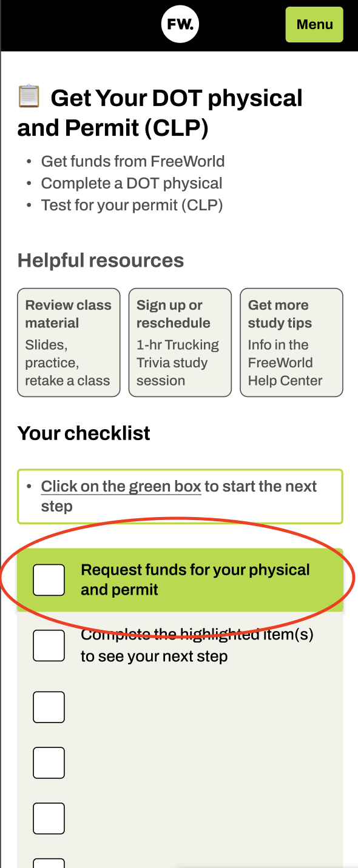Tick the third empty checklist checkbox
The height and width of the screenshot is (868, 358).
(49, 707)
